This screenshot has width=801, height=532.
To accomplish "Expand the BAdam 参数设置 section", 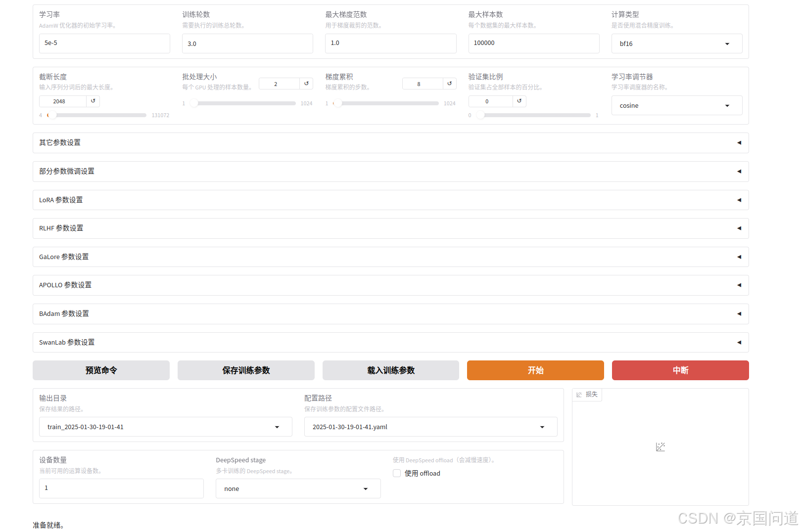I will tap(390, 313).
